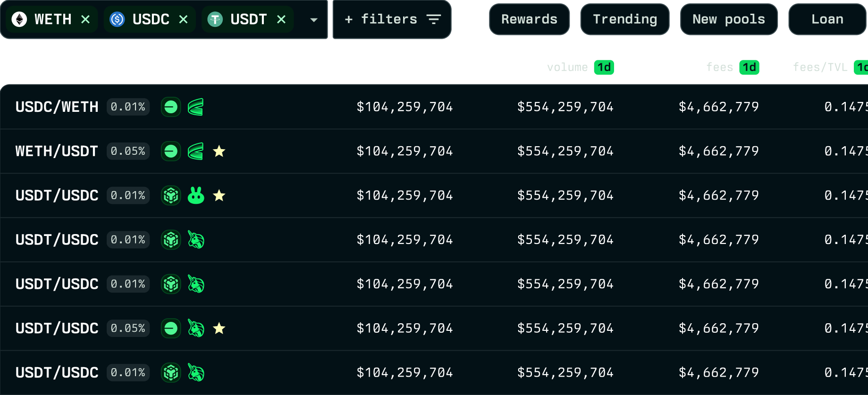Expand the token selector dropdown arrow
Screen dimensions: 868x395
tap(313, 20)
